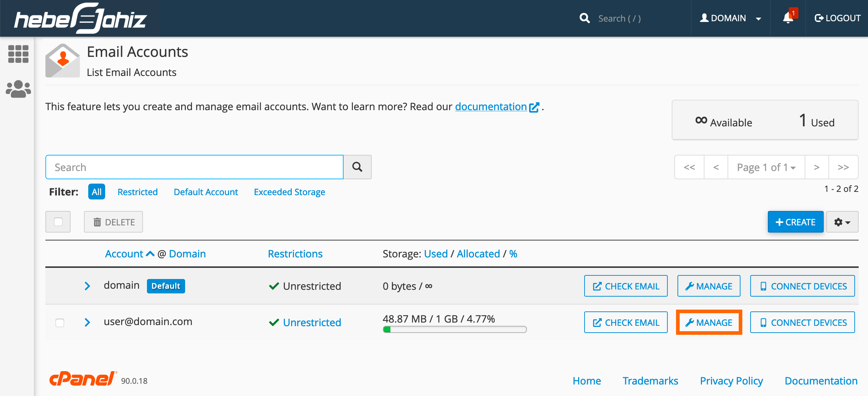The width and height of the screenshot is (868, 396).
Task: Click CONNECT DEVICES for domain account
Action: point(802,286)
